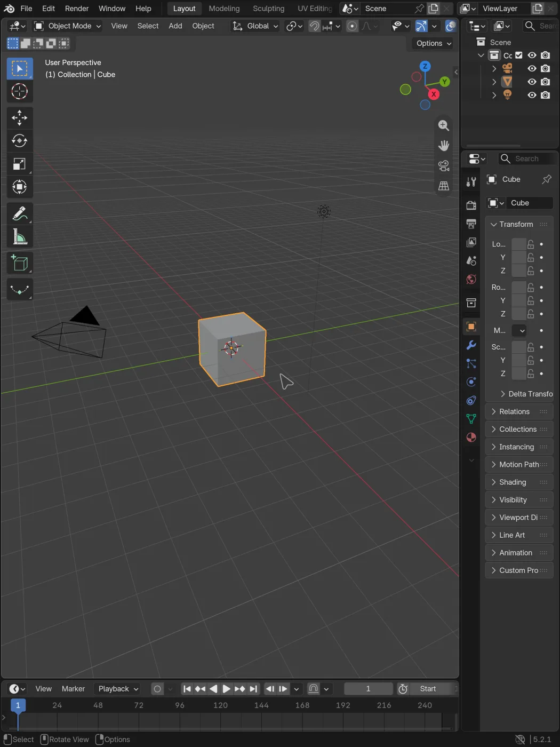The height and width of the screenshot is (747, 560).
Task: Uncheck the Collection exclude checkbox
Action: pyautogui.click(x=519, y=55)
